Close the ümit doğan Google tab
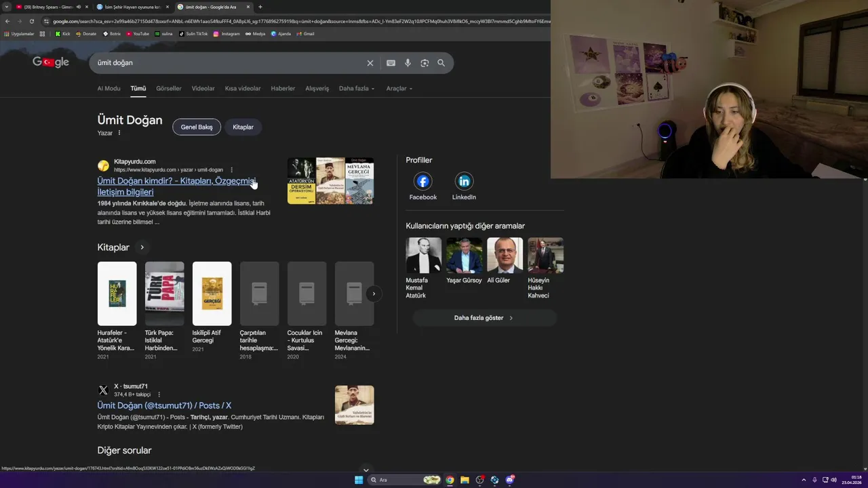The height and width of the screenshot is (488, 868). pyautogui.click(x=248, y=7)
